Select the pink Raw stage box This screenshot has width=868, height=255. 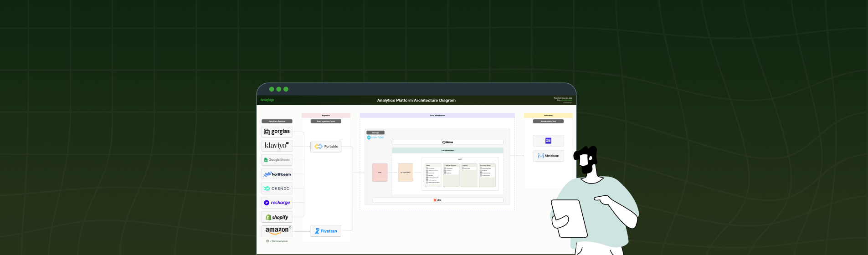click(380, 173)
